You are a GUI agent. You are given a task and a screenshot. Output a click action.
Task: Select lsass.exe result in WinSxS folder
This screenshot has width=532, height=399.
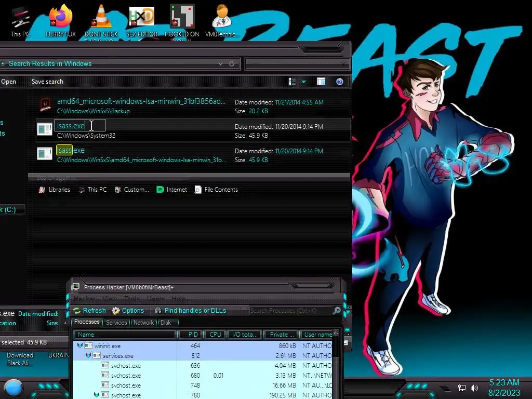point(193,154)
